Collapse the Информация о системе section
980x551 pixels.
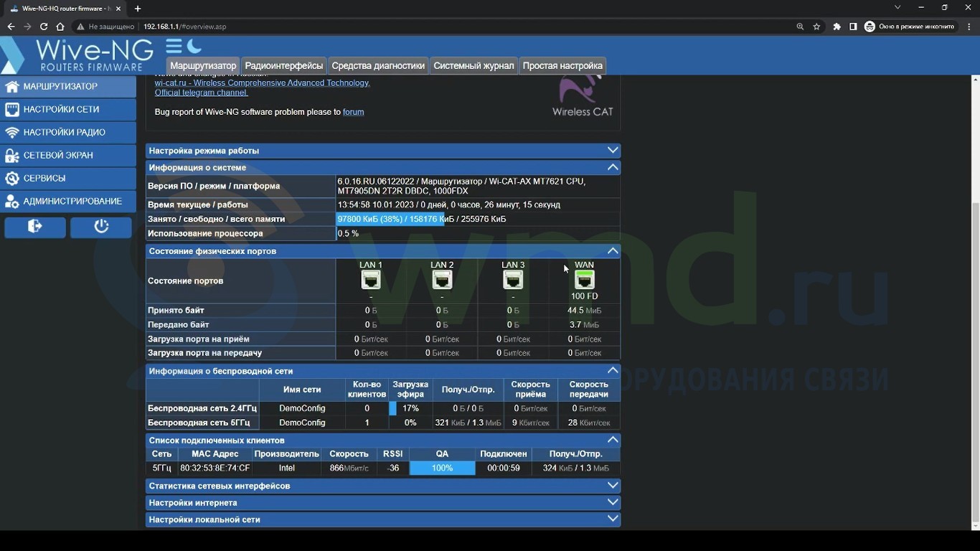383,167
